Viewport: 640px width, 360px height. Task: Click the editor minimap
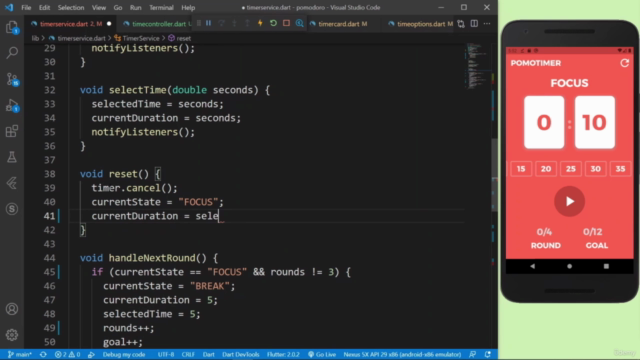point(477,65)
